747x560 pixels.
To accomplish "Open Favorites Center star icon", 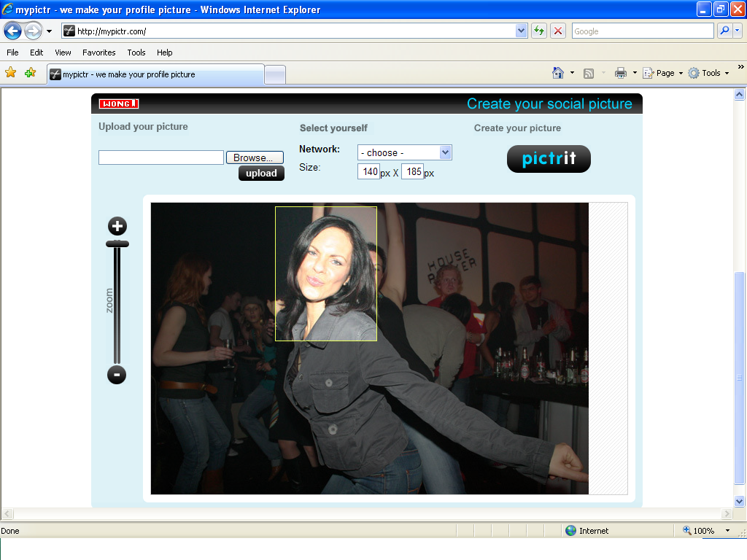I will [10, 73].
